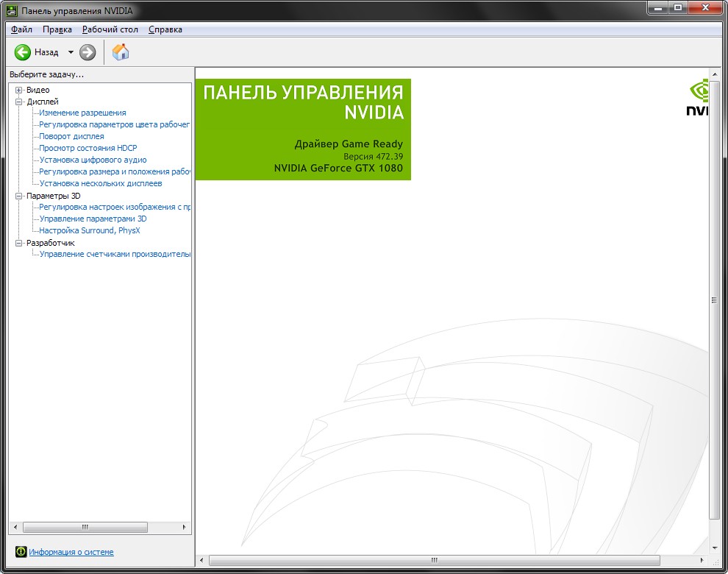Screen dimensions: 728x574
Task: Open Поворот дисплея task
Action: (x=71, y=136)
